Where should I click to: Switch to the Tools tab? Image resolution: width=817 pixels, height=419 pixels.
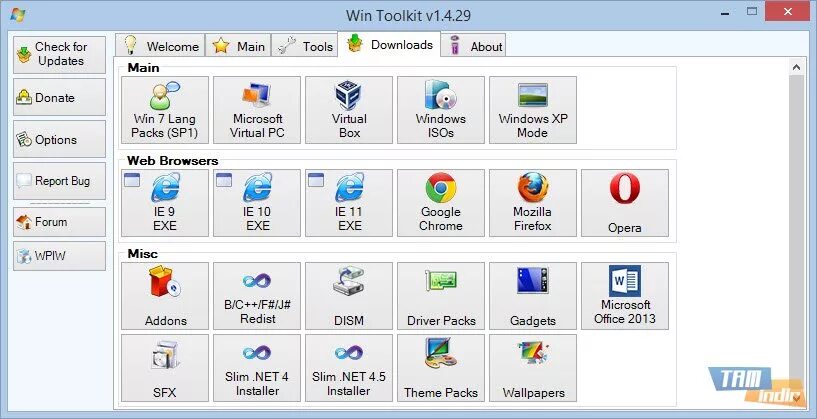[x=304, y=45]
